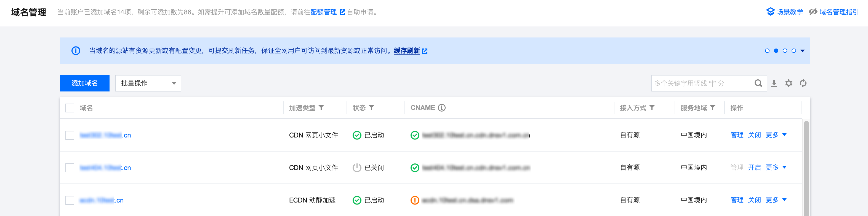Expand 更多 menu for the closed domain
Viewport: 868px width, 216px height.
pos(776,167)
